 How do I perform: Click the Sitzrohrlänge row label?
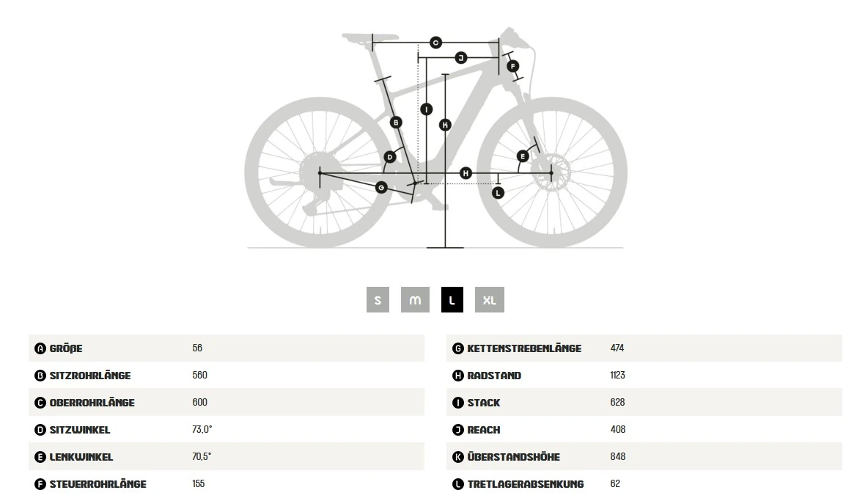click(x=90, y=376)
